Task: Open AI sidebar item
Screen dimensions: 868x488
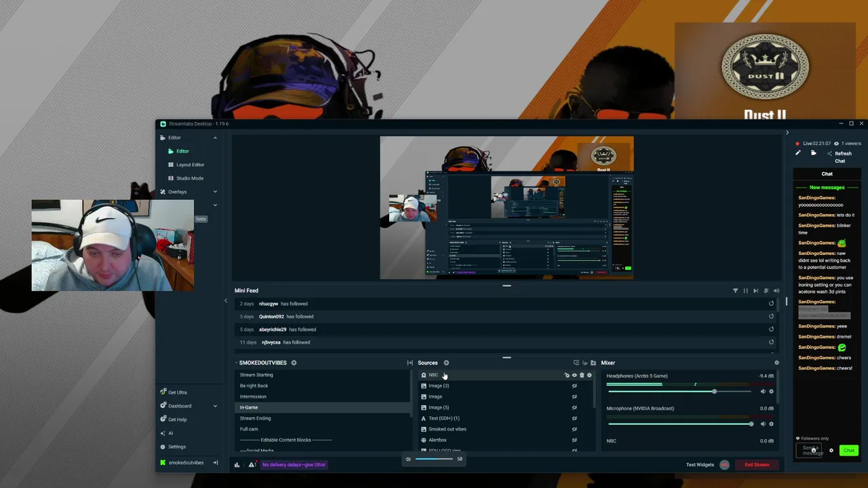Action: [x=170, y=433]
